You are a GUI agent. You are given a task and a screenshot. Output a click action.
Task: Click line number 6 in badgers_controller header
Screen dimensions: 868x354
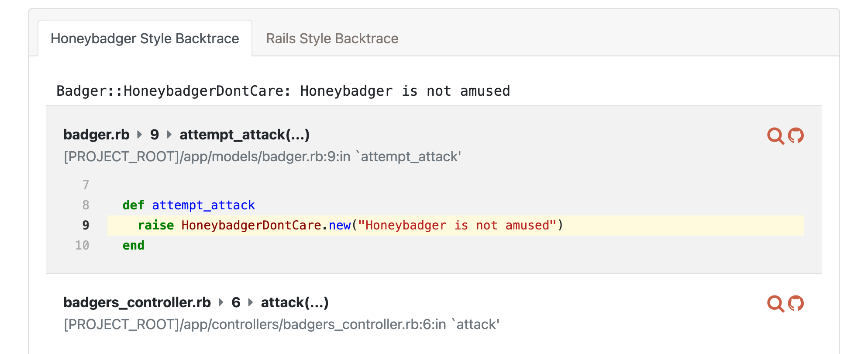coord(236,302)
